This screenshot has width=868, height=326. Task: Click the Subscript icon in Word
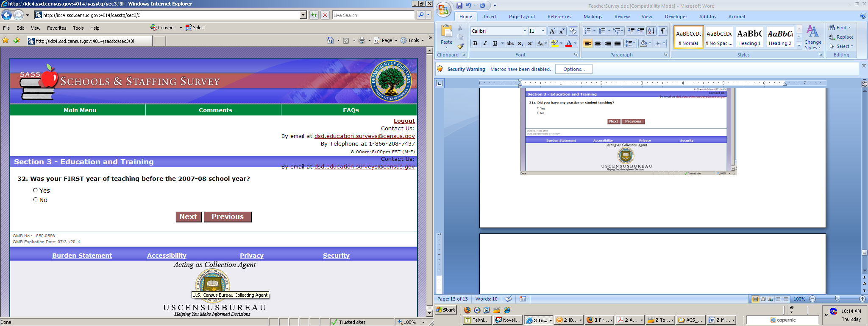tap(520, 43)
